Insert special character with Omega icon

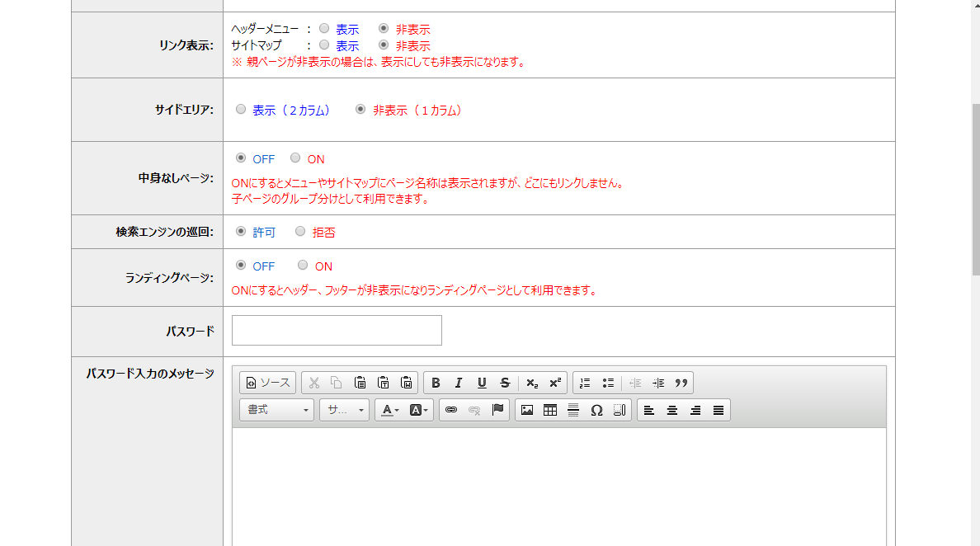click(596, 410)
